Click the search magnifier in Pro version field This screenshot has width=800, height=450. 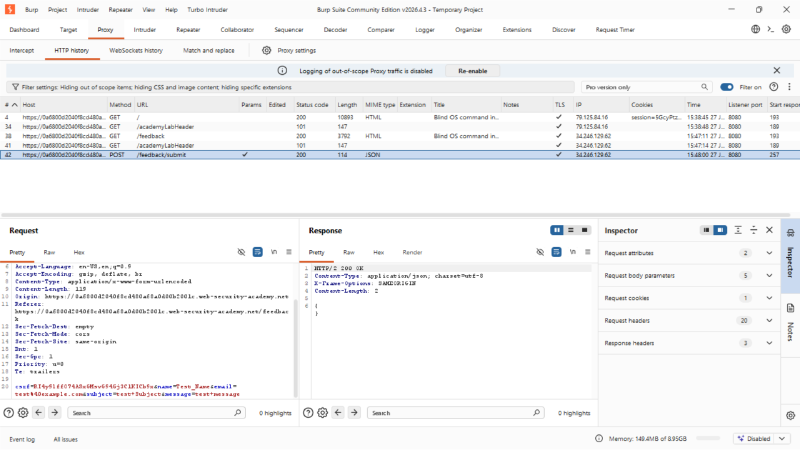(704, 87)
